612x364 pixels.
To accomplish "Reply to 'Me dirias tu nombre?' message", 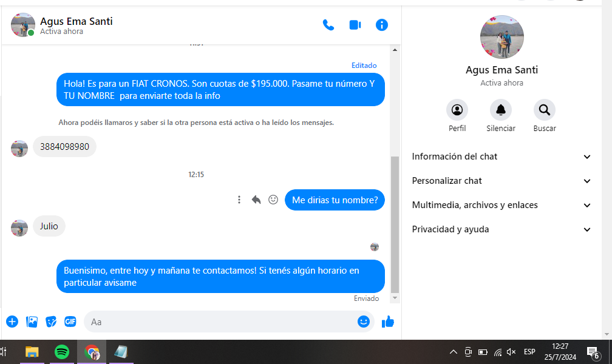I will click(256, 200).
